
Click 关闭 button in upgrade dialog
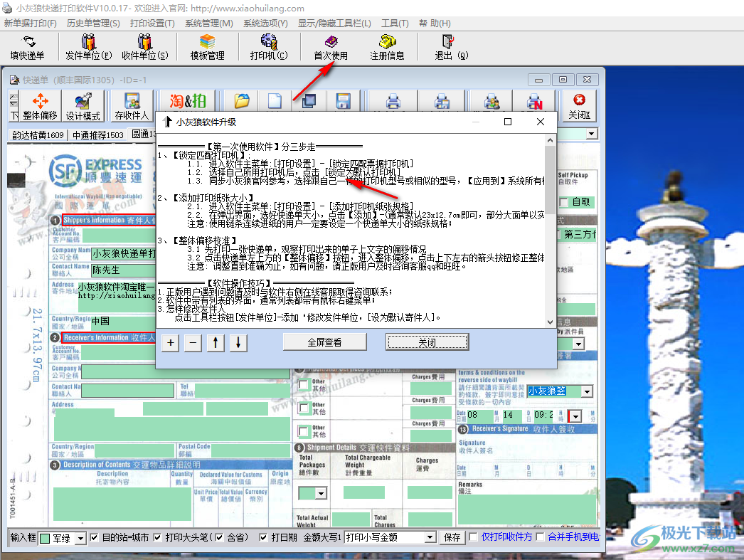coord(427,342)
